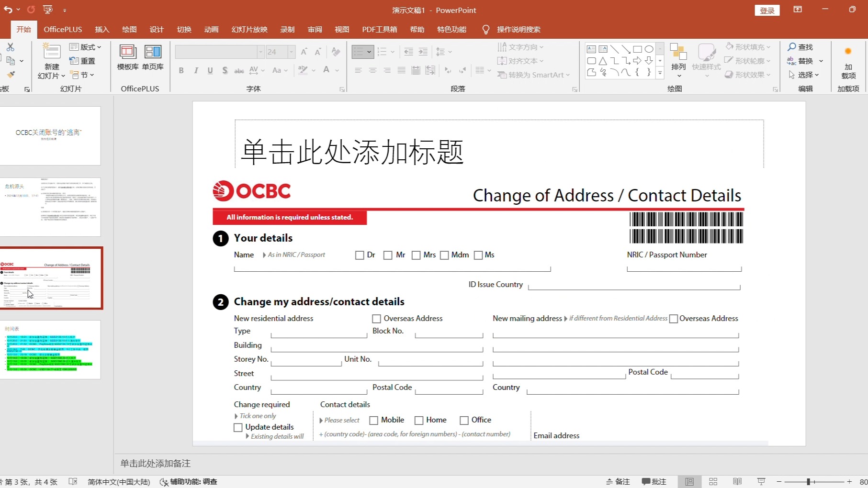The height and width of the screenshot is (488, 868).
Task: Click the Find (查找) button
Action: point(800,47)
